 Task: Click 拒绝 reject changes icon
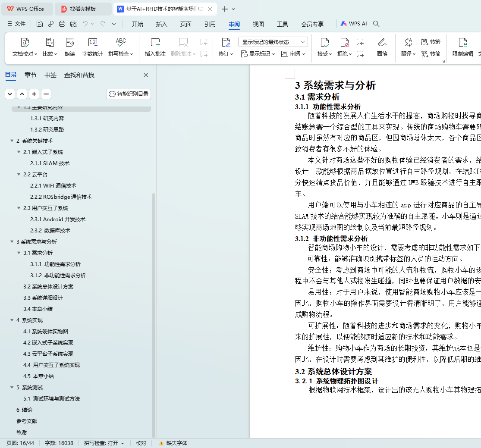[x=345, y=43]
